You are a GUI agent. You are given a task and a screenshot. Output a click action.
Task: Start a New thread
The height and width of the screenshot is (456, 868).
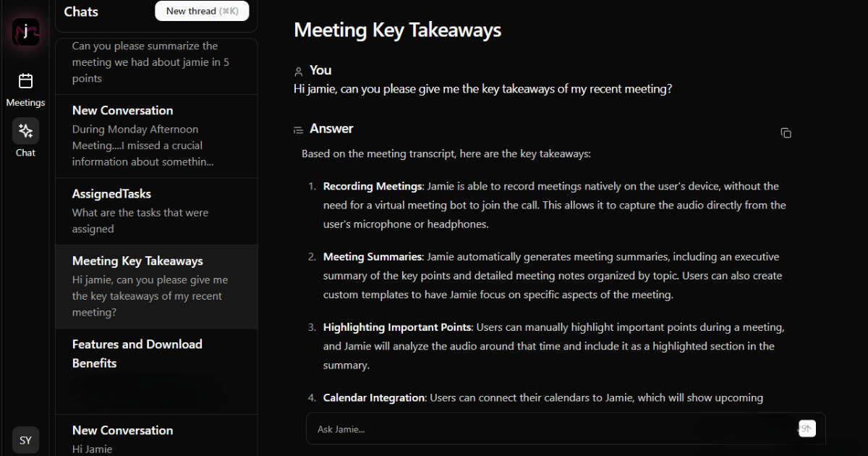coord(202,11)
